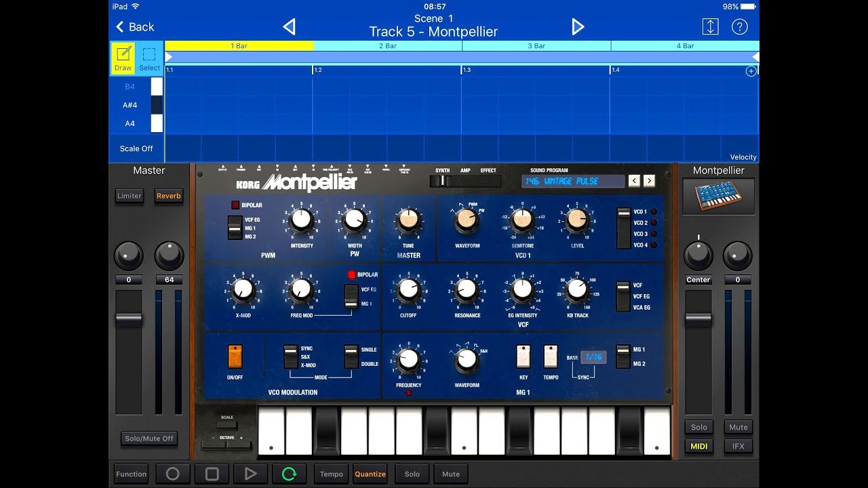Add a bar with plus icon
Image resolution: width=868 pixels, height=488 pixels.
751,71
